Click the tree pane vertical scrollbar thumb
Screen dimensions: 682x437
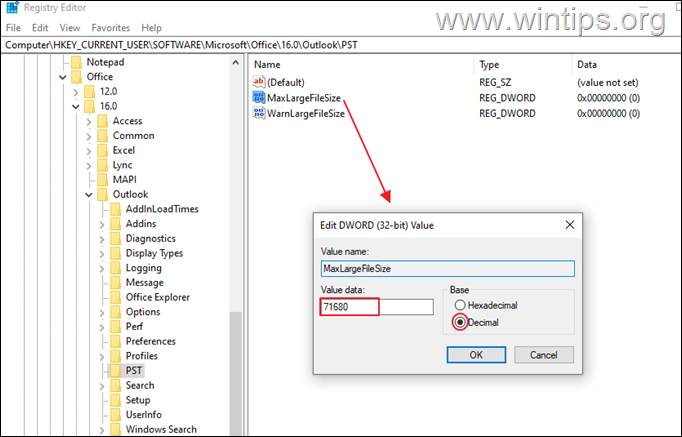(x=236, y=373)
